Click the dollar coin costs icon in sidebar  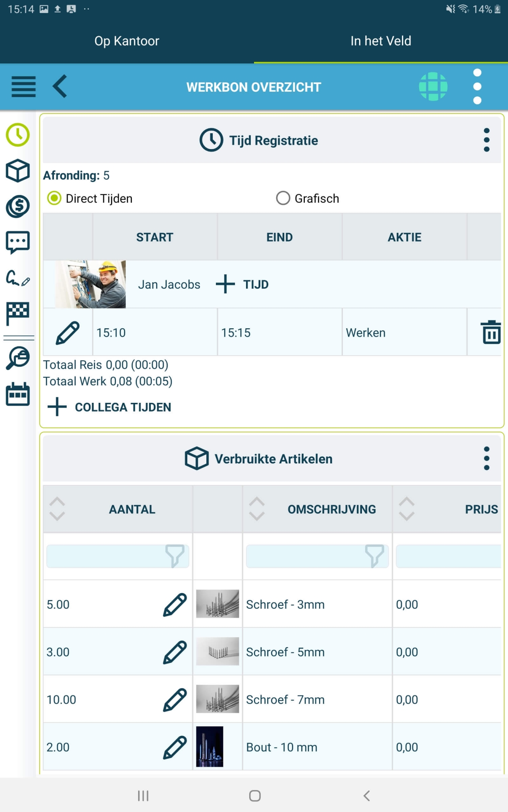coord(17,206)
